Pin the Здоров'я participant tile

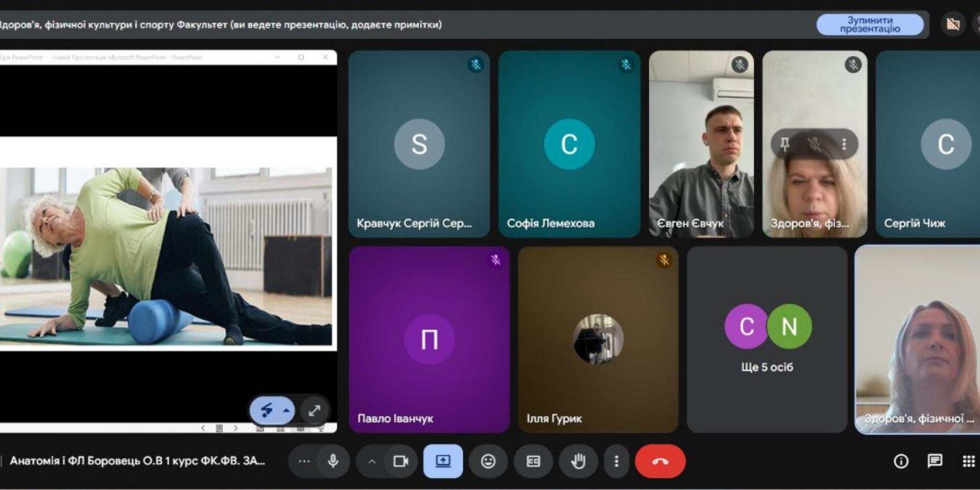[x=785, y=143]
